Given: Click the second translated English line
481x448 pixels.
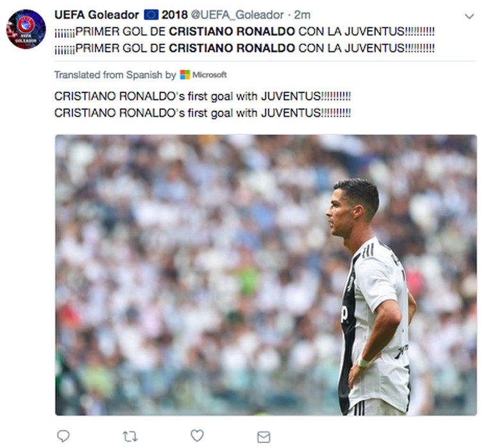Looking at the screenshot, I should point(203,113).
